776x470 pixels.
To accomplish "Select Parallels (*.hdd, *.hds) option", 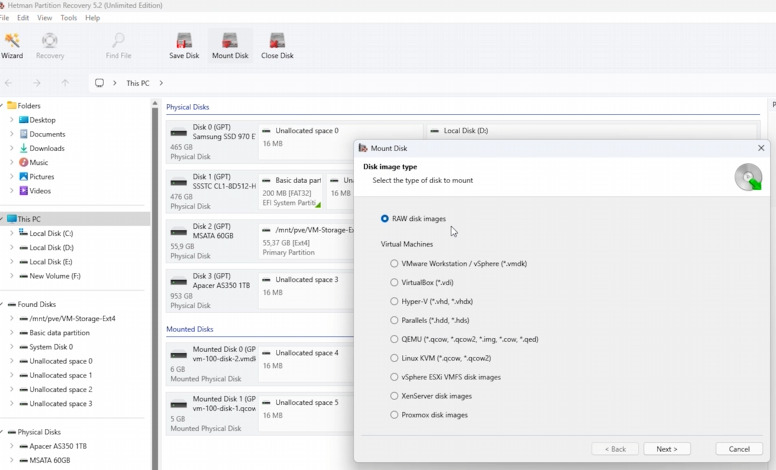I will coord(430,320).
